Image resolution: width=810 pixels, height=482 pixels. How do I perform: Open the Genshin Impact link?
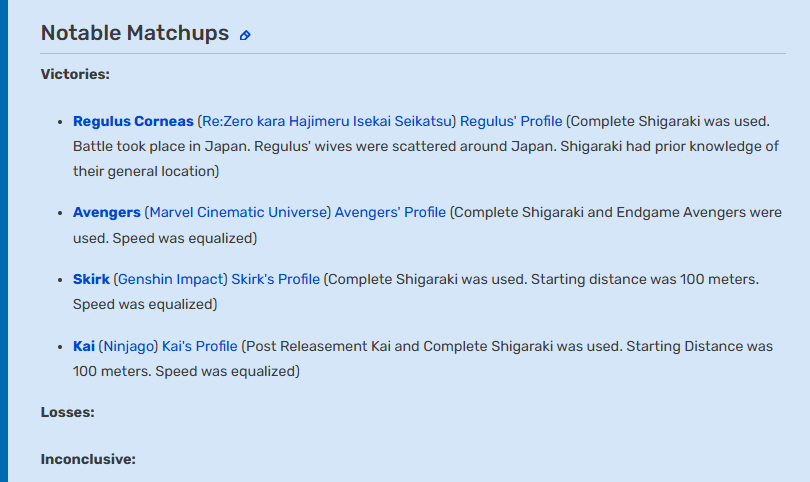coord(170,279)
